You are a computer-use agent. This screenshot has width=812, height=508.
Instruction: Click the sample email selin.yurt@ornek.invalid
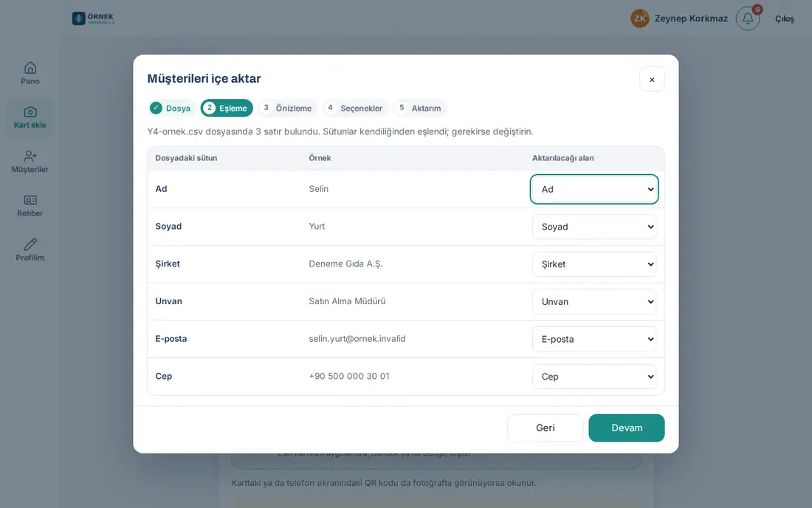tap(357, 339)
